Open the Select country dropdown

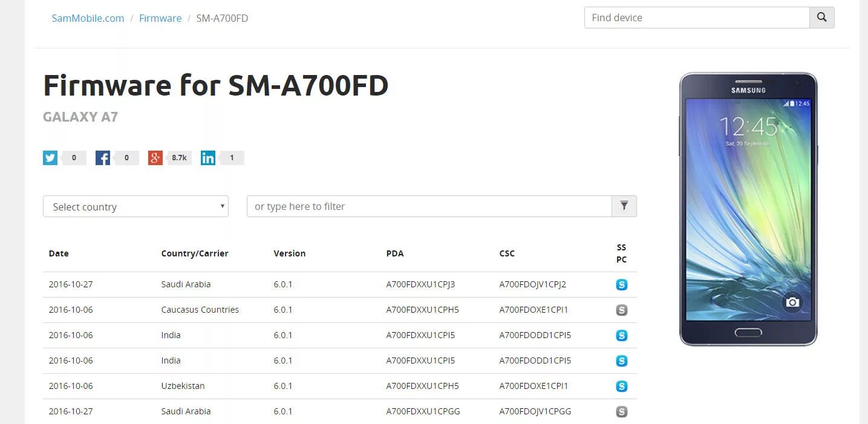pos(135,206)
